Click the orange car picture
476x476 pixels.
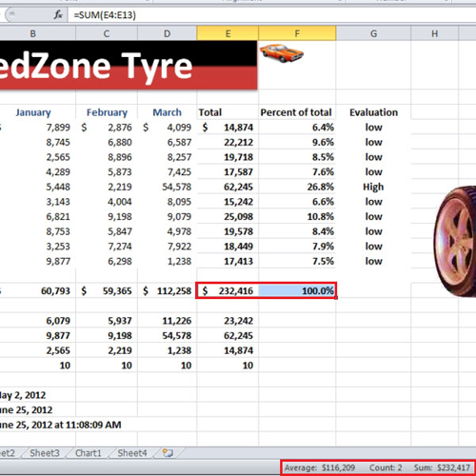[x=282, y=53]
